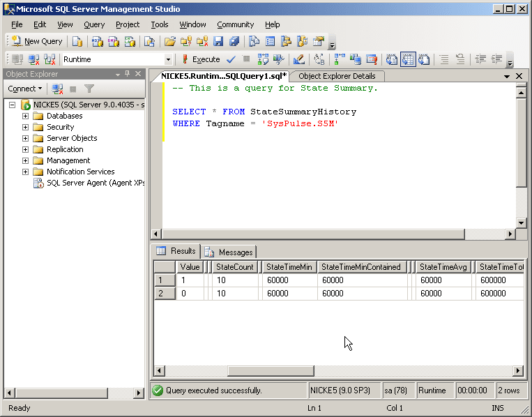Viewport: 532px width, 417px height.
Task: Switch to the Object Explorer Details tab
Action: (x=337, y=76)
